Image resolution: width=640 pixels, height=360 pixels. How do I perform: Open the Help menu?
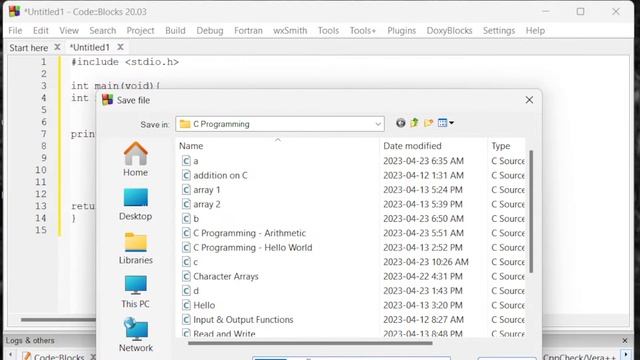click(x=535, y=31)
